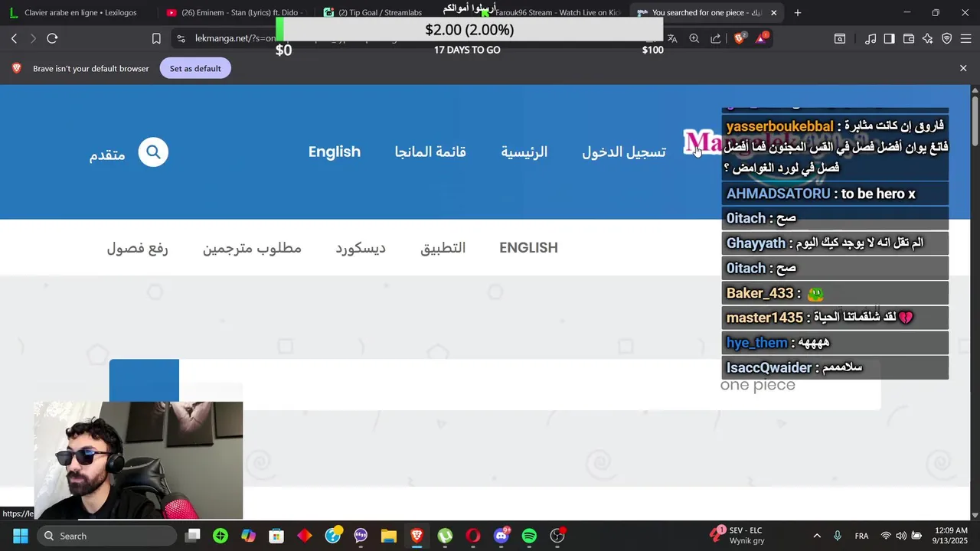This screenshot has width=980, height=551.
Task: Open Brave VPN shield icon
Action: click(x=947, y=38)
